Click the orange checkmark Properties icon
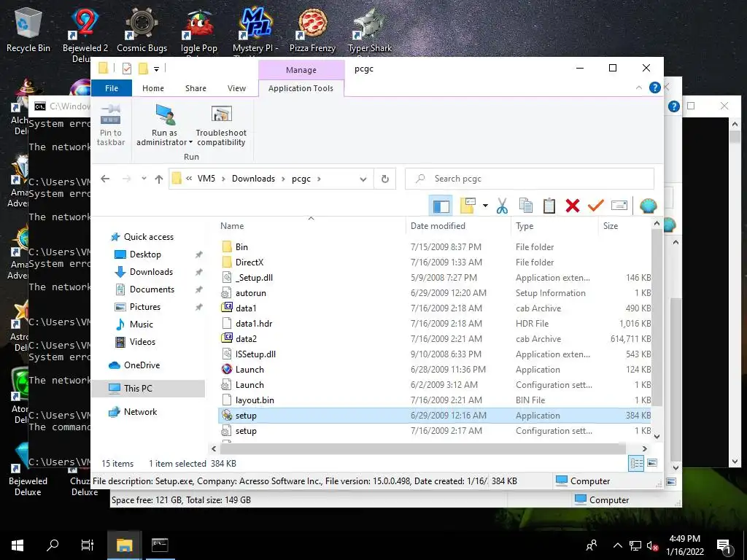The width and height of the screenshot is (747, 560). (x=595, y=206)
